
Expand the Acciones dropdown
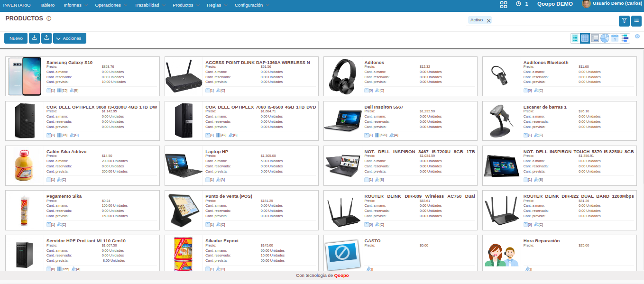[69, 38]
